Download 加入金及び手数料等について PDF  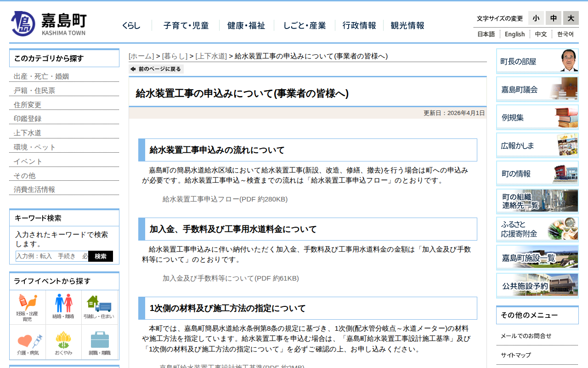pyautogui.click(x=231, y=278)
